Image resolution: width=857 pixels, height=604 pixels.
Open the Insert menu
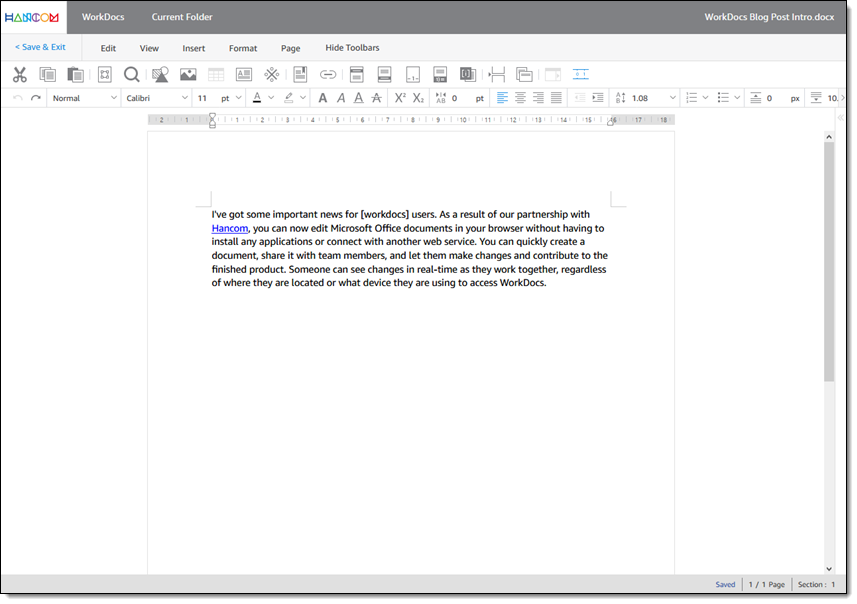(x=194, y=48)
